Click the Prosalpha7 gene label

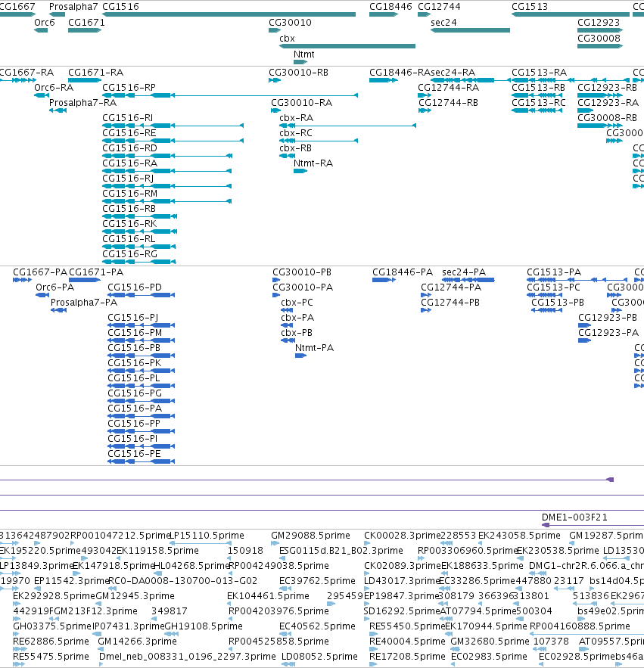(x=73, y=7)
